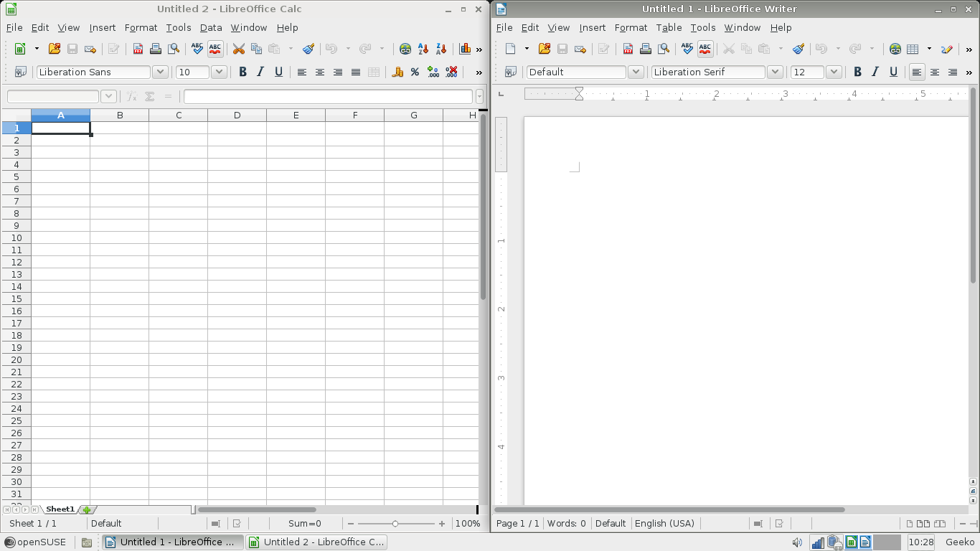The height and width of the screenshot is (551, 980).
Task: Toggle automatic spellchecking in Calc
Action: pos(215,49)
